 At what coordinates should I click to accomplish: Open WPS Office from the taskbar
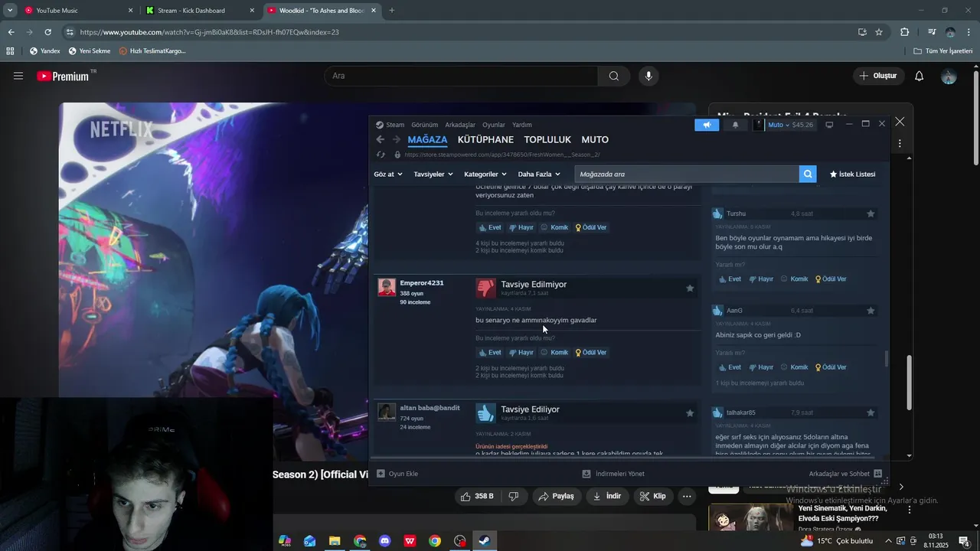410,541
